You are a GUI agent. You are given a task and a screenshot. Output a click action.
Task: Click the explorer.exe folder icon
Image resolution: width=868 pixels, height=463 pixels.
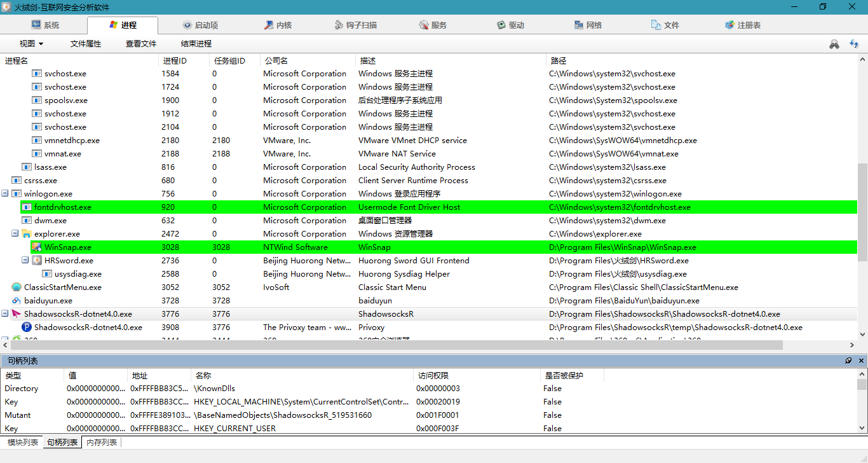coord(25,233)
